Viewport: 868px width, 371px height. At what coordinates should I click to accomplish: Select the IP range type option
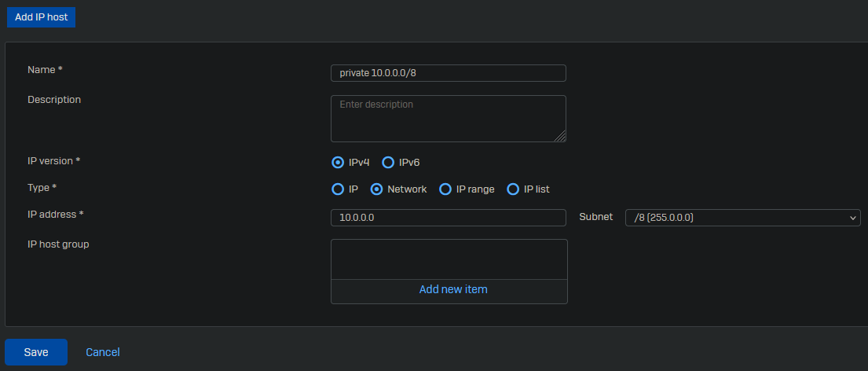tap(445, 189)
